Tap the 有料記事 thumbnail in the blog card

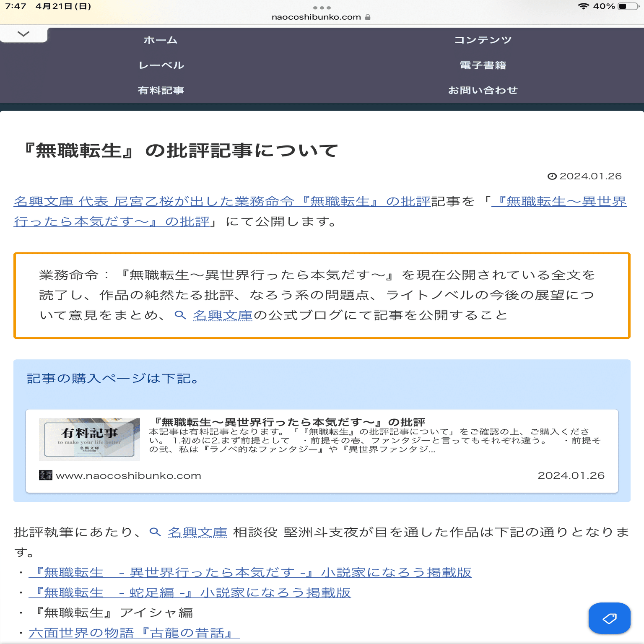pyautogui.click(x=89, y=439)
